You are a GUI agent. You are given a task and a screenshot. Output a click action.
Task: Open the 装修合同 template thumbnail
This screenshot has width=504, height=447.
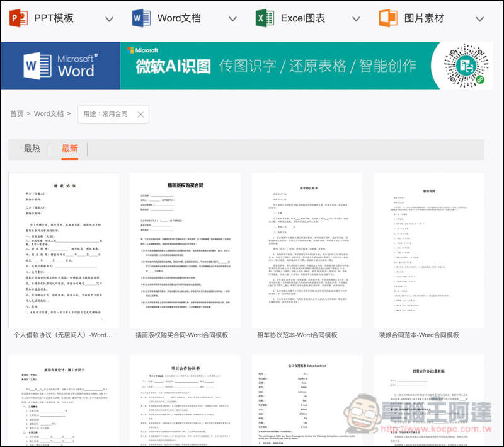[429, 250]
